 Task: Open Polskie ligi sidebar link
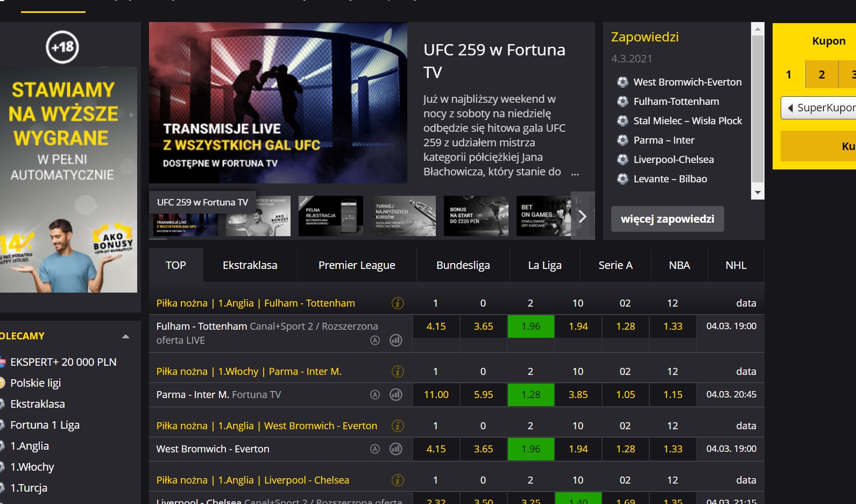(x=36, y=383)
